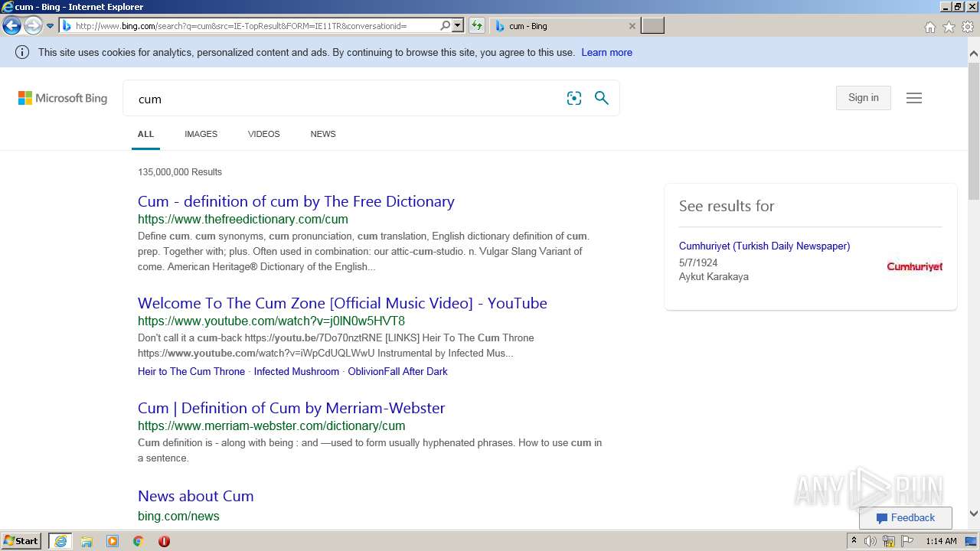Open the Feedback button
This screenshot has height=551, width=980.
point(905,518)
